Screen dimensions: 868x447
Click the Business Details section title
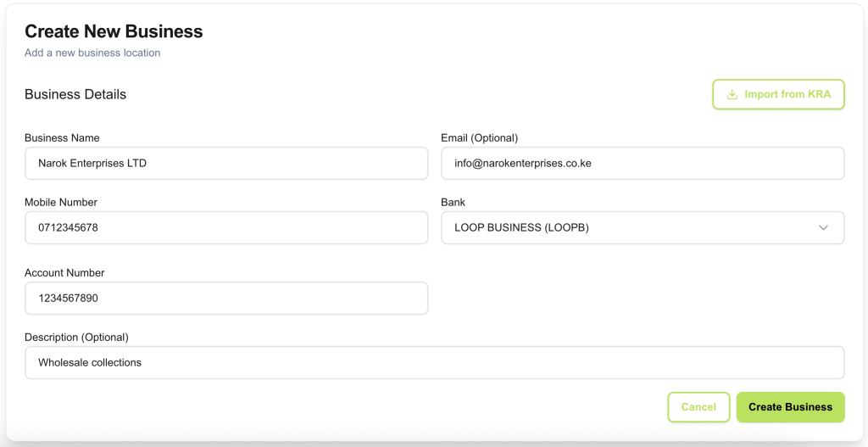(75, 95)
